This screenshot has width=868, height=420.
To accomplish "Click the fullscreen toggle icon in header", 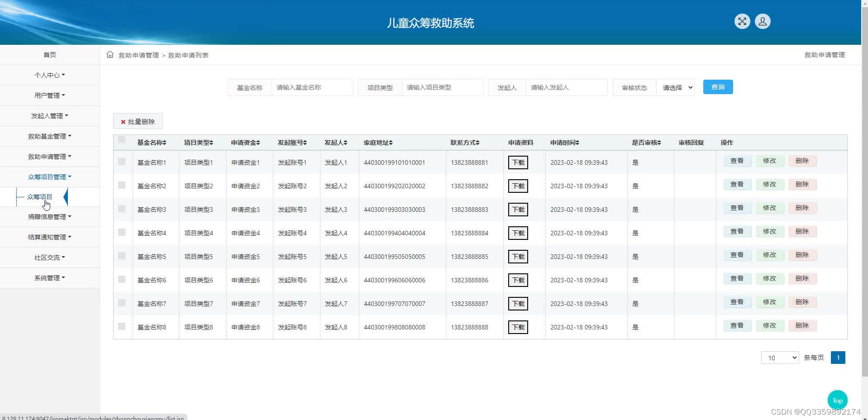I will pyautogui.click(x=742, y=21).
